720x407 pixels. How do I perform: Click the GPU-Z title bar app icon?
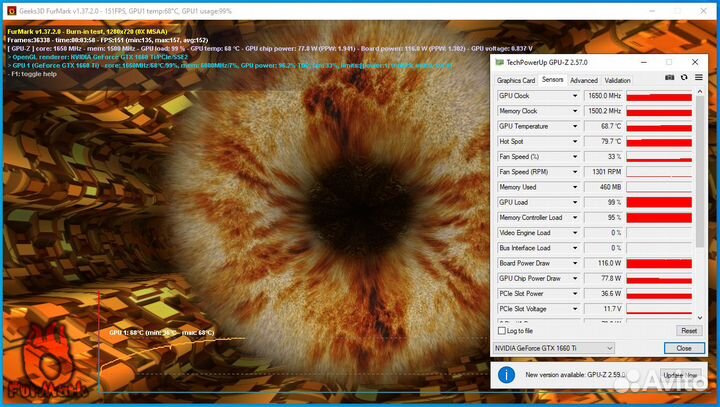point(500,62)
